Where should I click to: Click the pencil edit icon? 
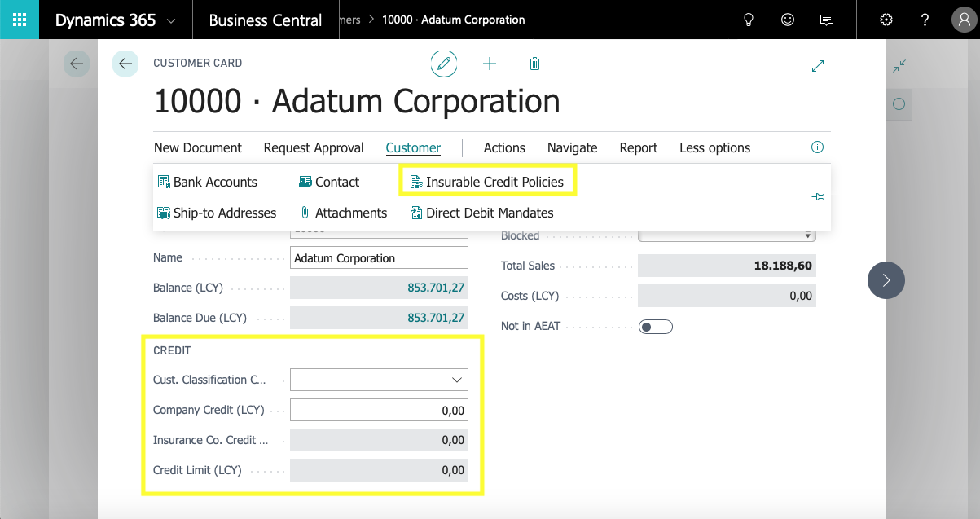444,64
